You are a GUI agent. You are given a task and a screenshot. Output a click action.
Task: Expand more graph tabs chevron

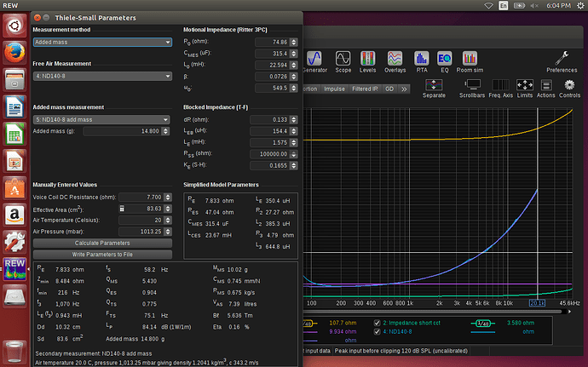coord(404,89)
